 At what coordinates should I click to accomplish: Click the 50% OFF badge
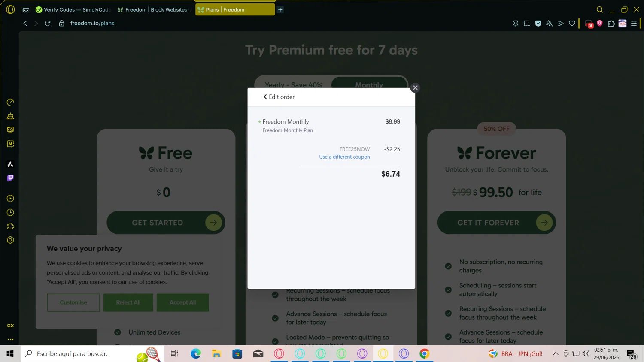pos(497,129)
